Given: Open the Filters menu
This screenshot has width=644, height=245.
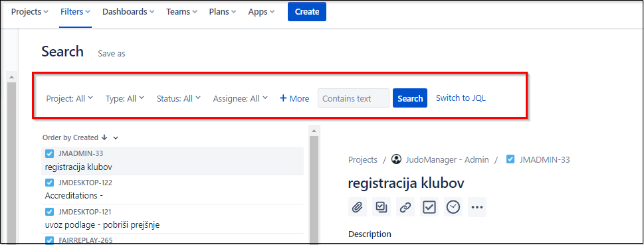Looking at the screenshot, I should (75, 12).
